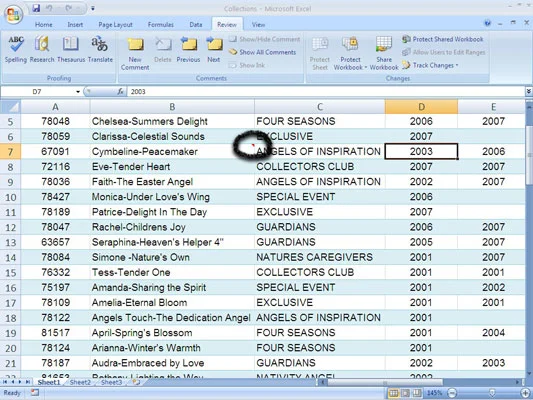Viewport: 533px width, 400px height.
Task: Click the Redo icon in Quick Access Toolbar
Action: pyautogui.click(x=69, y=8)
